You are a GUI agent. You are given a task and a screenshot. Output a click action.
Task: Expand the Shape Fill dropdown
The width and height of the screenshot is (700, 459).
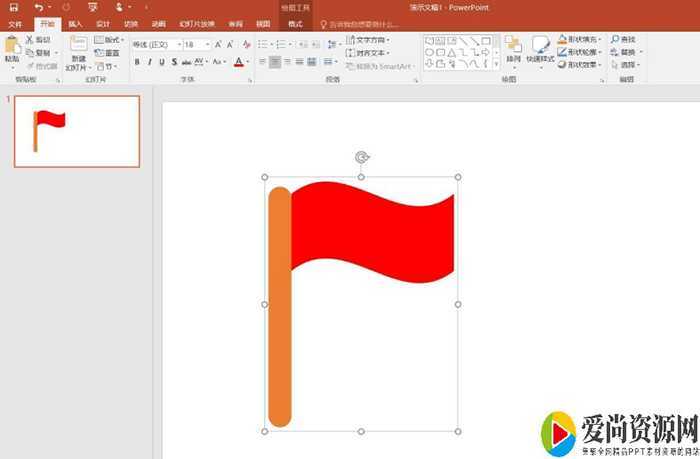pos(600,39)
